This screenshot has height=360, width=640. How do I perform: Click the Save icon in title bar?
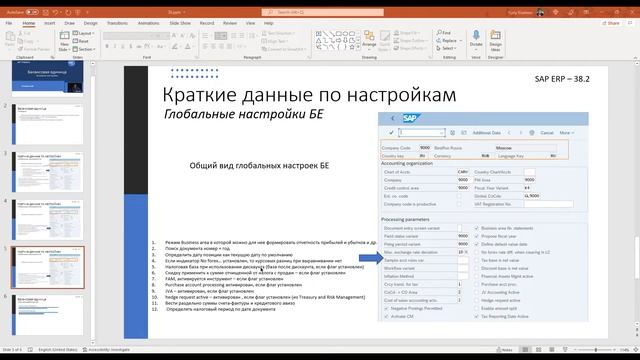point(46,12)
